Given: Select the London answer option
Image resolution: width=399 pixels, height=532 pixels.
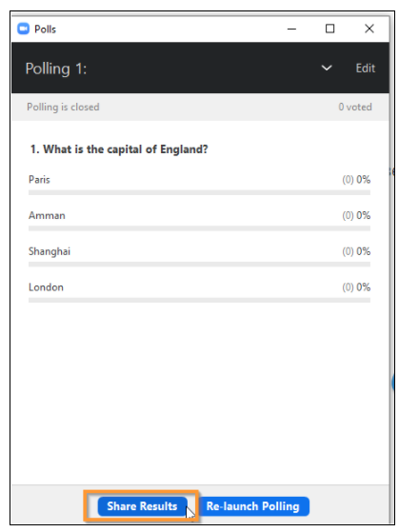Looking at the screenshot, I should [x=46, y=287].
